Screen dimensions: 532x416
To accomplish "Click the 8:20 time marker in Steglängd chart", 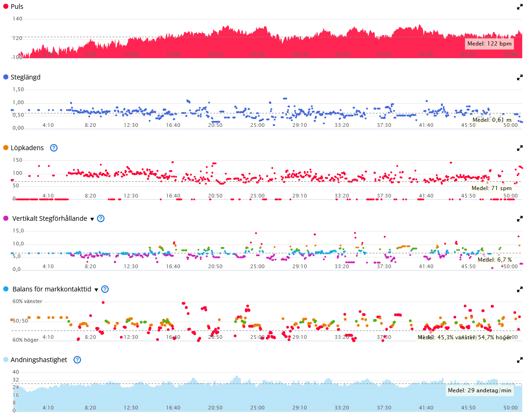I will click(x=90, y=125).
